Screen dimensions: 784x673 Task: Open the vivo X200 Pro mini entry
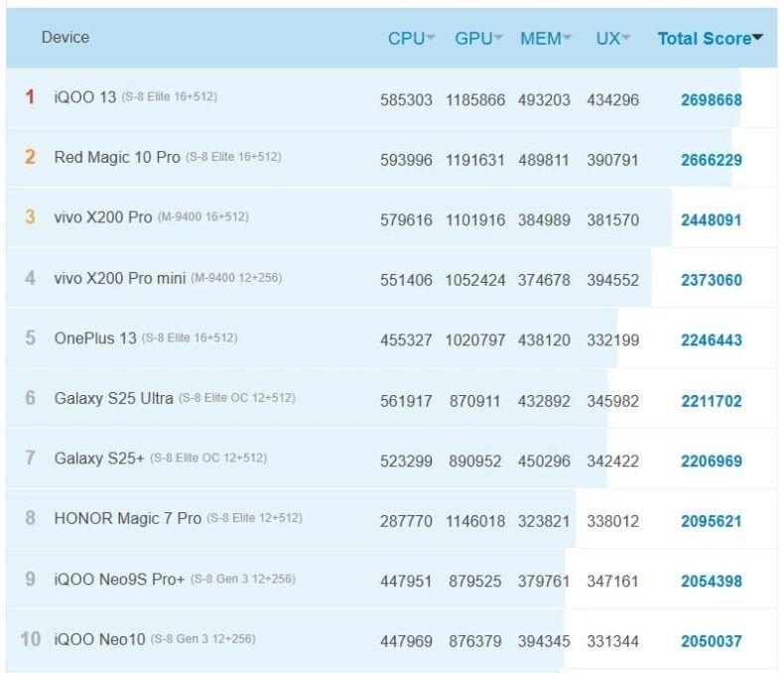pos(120,278)
